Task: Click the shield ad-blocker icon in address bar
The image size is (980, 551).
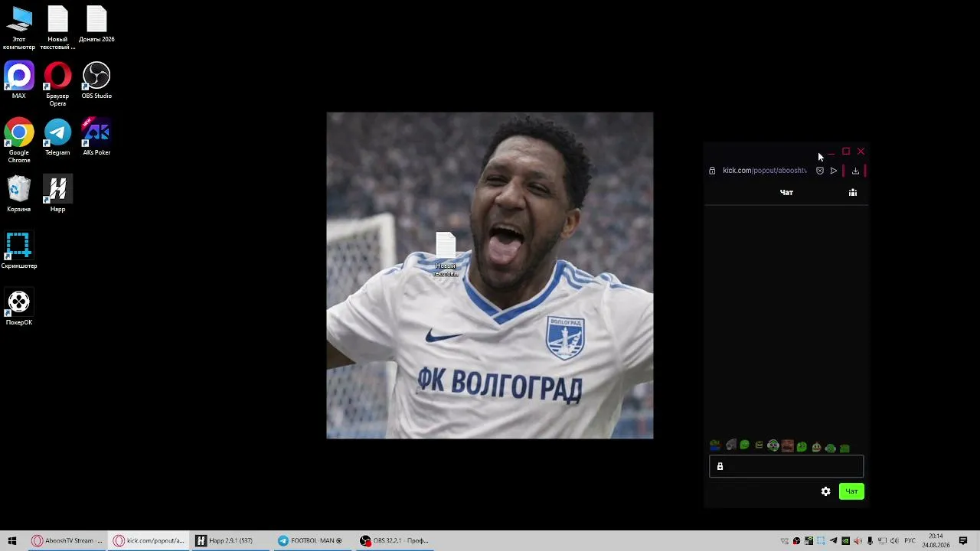Action: pyautogui.click(x=819, y=171)
